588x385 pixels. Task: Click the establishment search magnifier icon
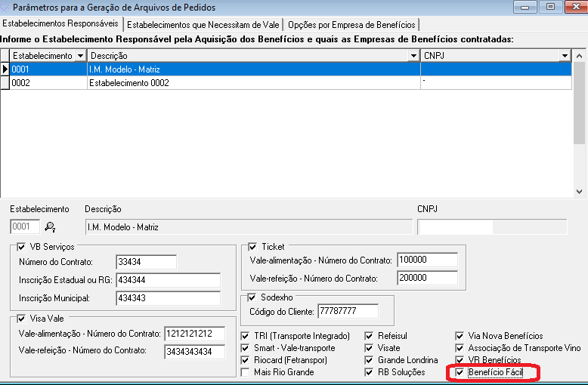[51, 226]
